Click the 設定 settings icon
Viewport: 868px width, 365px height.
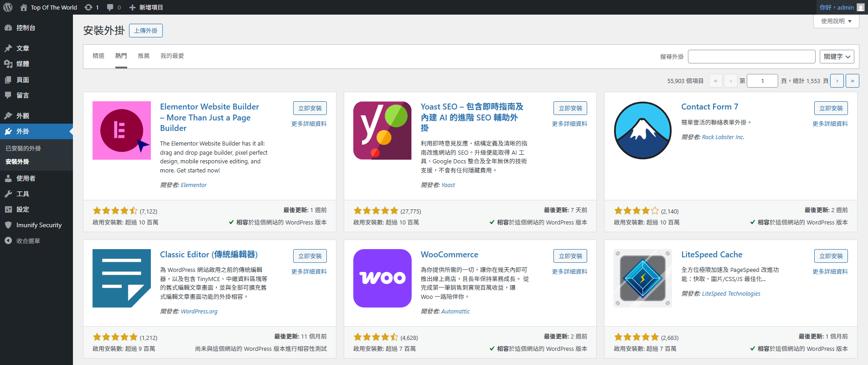point(8,209)
